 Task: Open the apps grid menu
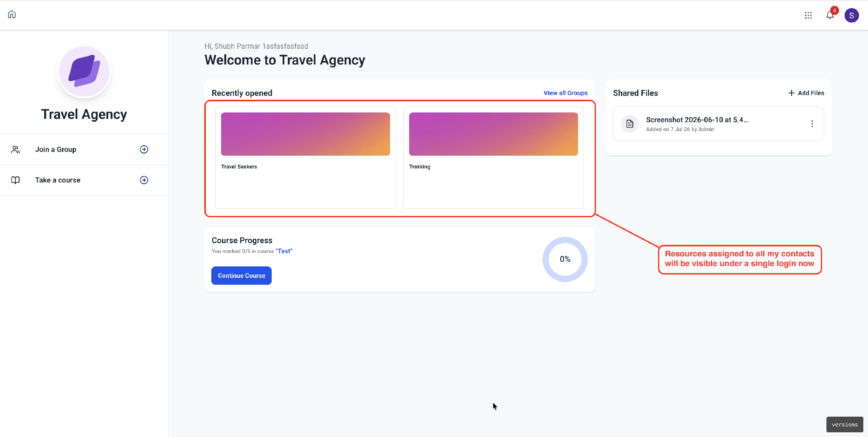[808, 15]
